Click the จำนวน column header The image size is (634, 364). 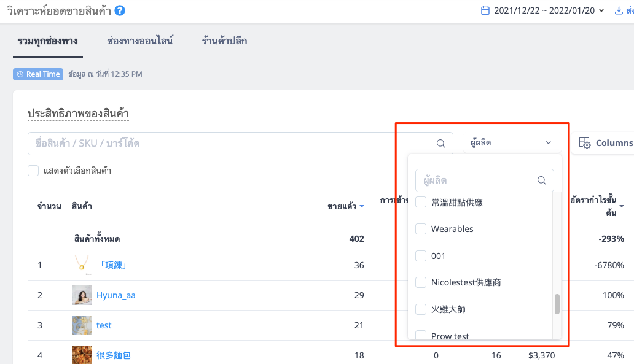click(x=49, y=206)
